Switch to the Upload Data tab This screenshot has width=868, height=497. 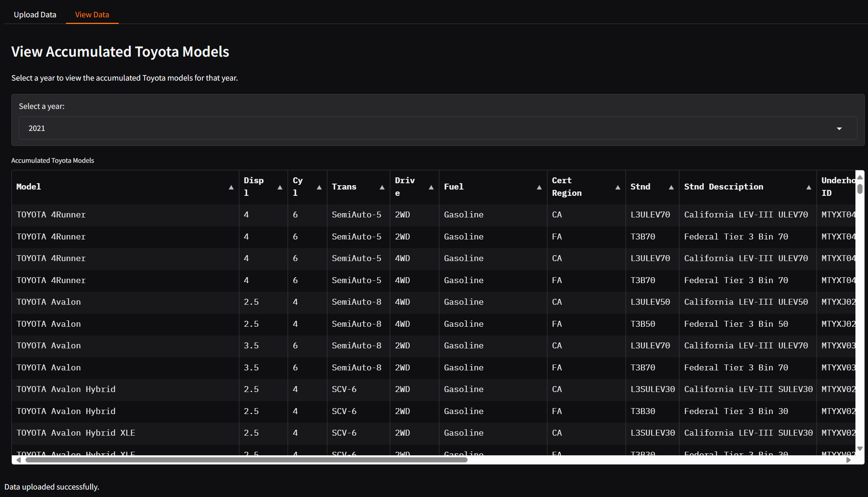(35, 15)
